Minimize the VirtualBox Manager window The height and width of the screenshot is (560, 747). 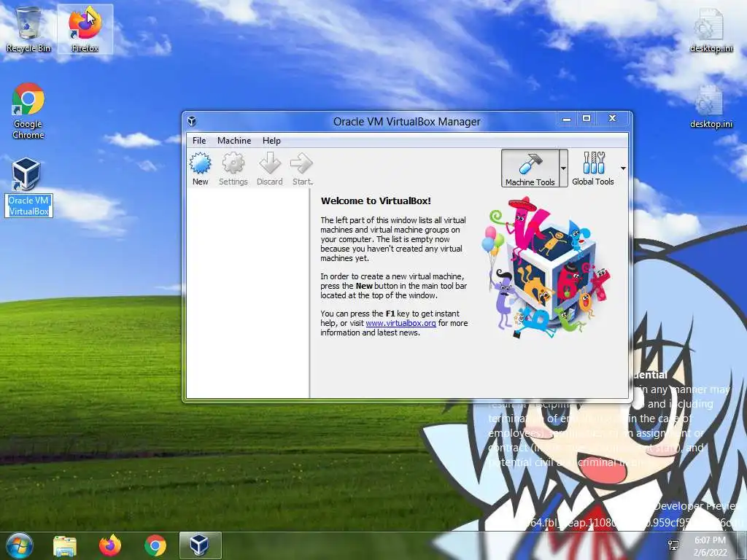tap(566, 119)
